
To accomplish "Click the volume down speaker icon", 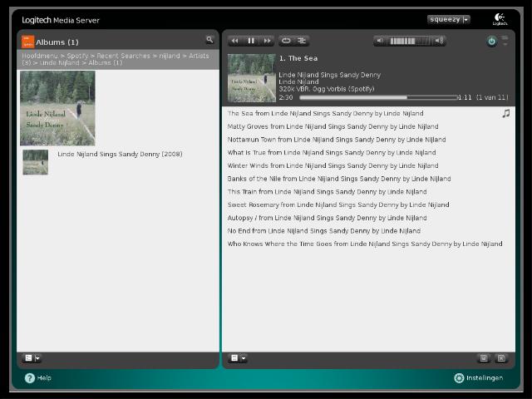I will [380, 41].
